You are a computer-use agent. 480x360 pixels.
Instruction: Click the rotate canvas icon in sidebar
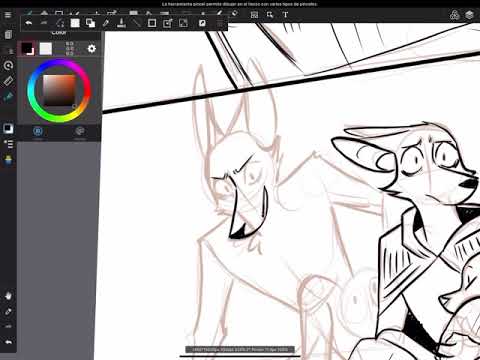tap(8, 65)
